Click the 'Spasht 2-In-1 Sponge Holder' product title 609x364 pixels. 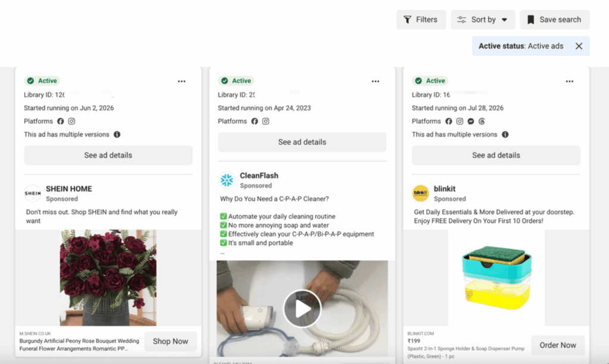point(466,352)
